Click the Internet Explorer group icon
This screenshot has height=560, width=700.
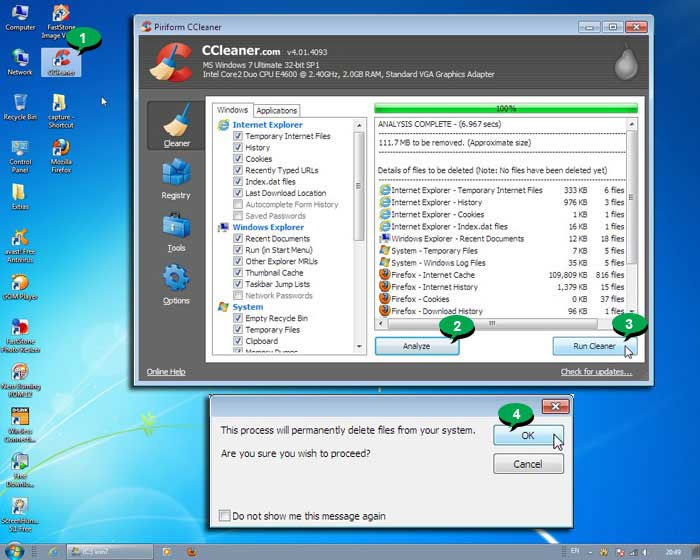coord(223,125)
